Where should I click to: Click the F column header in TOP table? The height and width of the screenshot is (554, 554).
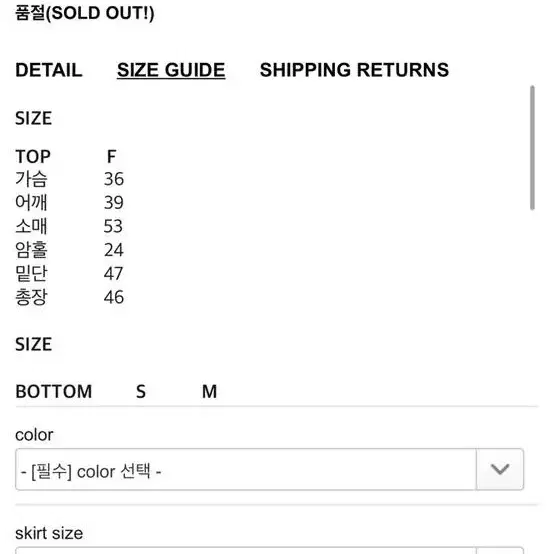pos(112,157)
